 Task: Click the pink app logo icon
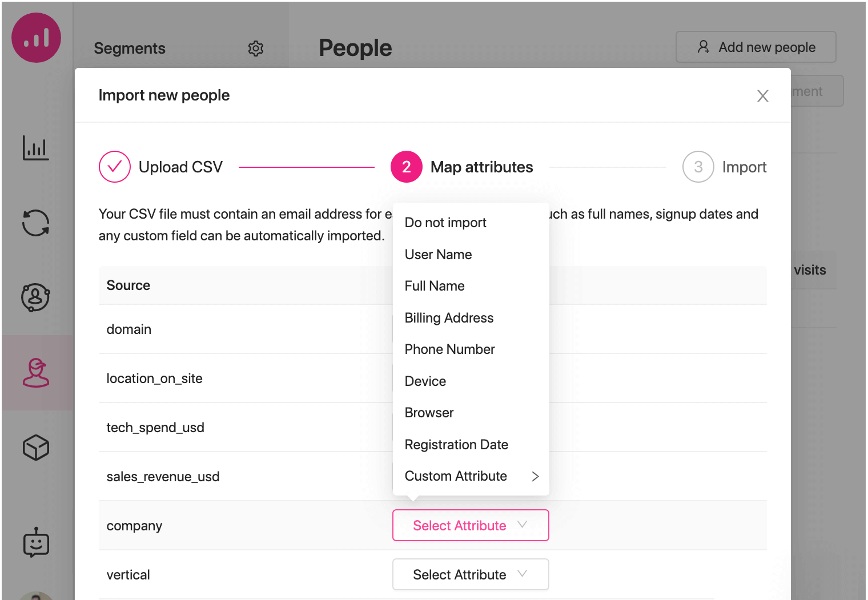click(x=37, y=38)
